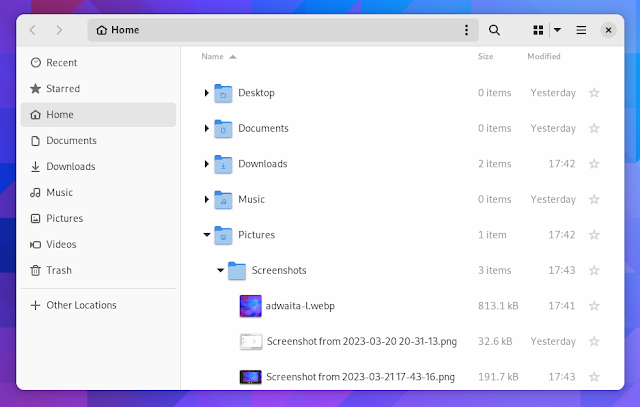The width and height of the screenshot is (640, 407).
Task: Open the path bar three-dot menu
Action: pyautogui.click(x=466, y=30)
